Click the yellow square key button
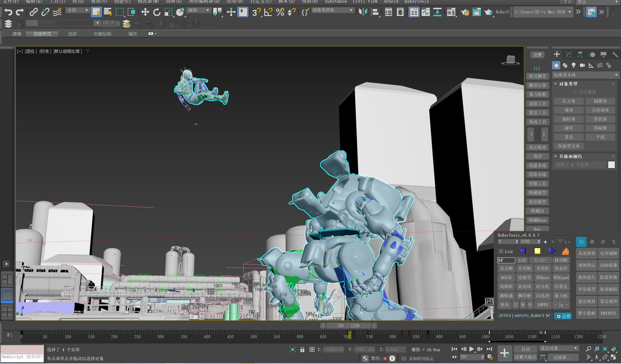 (x=537, y=251)
